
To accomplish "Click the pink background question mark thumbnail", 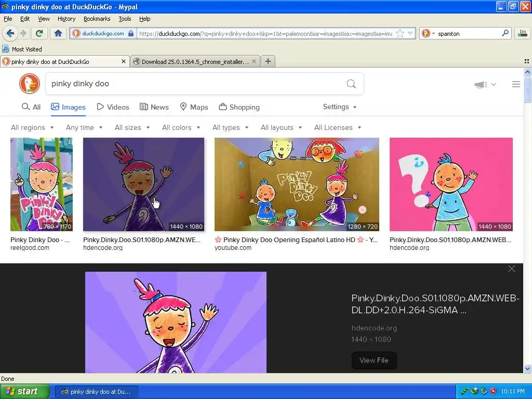I will tap(451, 184).
